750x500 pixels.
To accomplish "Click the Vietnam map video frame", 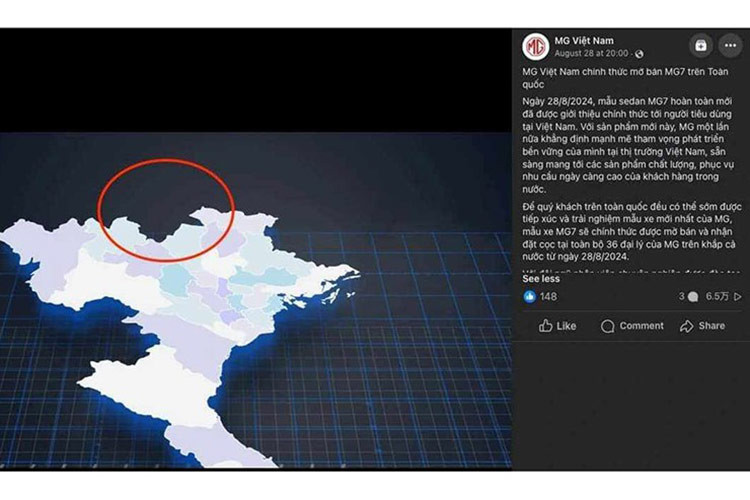I will [256, 249].
